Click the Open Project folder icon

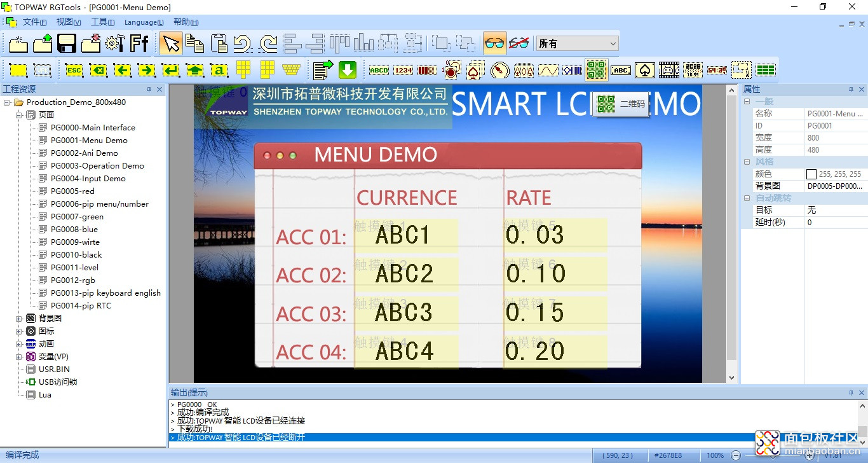tap(43, 43)
